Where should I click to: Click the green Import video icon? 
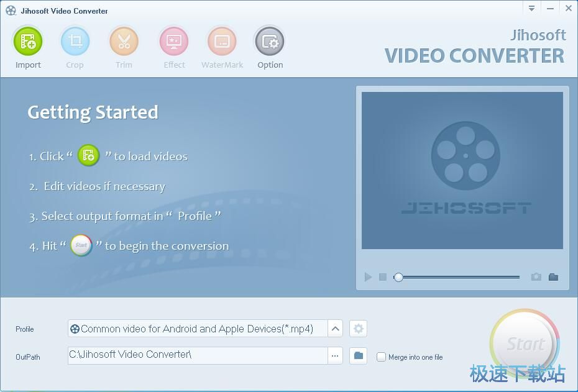28,41
